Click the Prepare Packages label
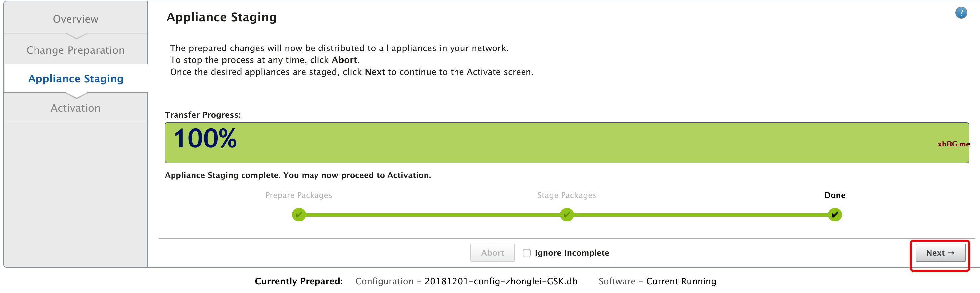The image size is (980, 293). tap(299, 195)
